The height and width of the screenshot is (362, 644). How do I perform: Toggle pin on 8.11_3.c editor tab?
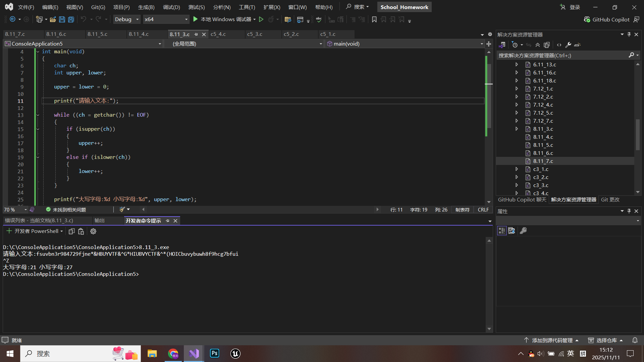click(196, 34)
